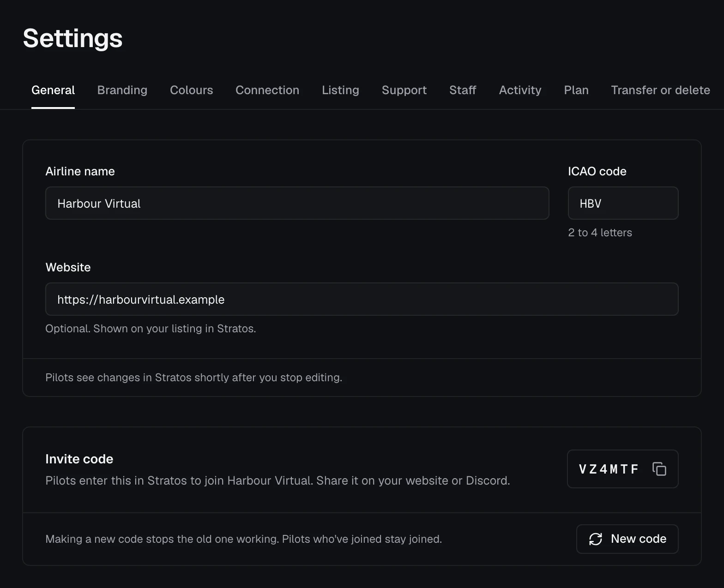The height and width of the screenshot is (588, 724).
Task: Click 'Optional. Shown on your listing' helper text
Action: click(151, 329)
